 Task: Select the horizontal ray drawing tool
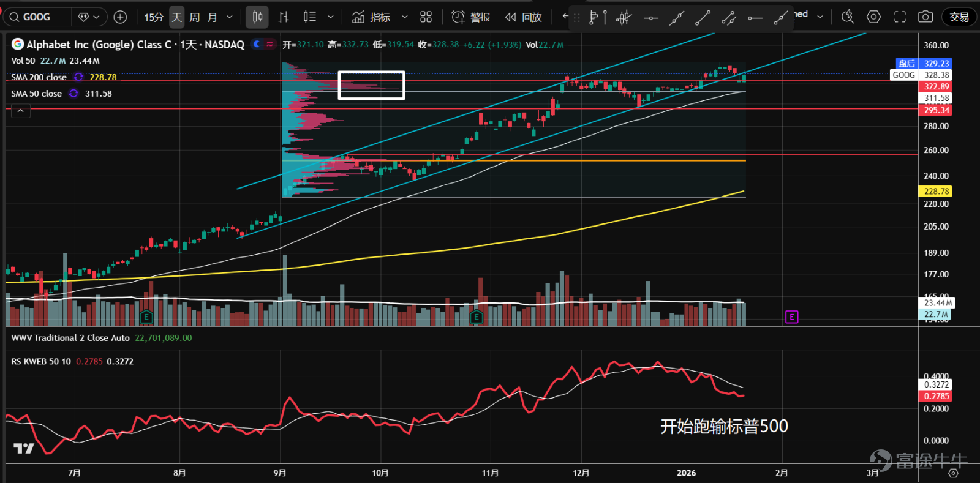point(755,18)
